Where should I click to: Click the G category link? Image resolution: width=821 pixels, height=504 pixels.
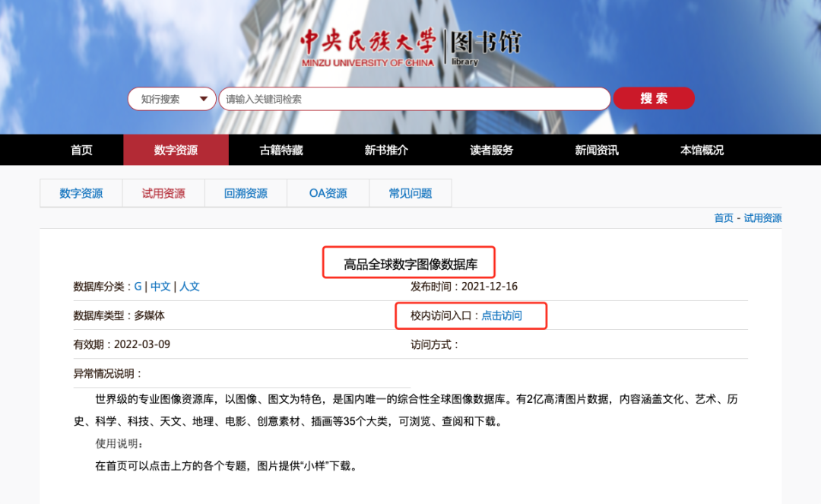point(137,287)
